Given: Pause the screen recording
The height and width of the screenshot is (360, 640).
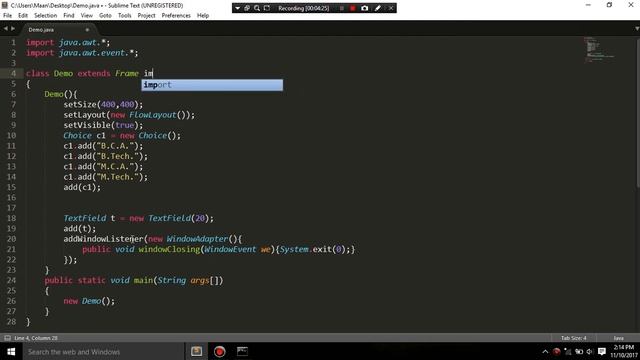Looking at the screenshot, I should 342,8.
